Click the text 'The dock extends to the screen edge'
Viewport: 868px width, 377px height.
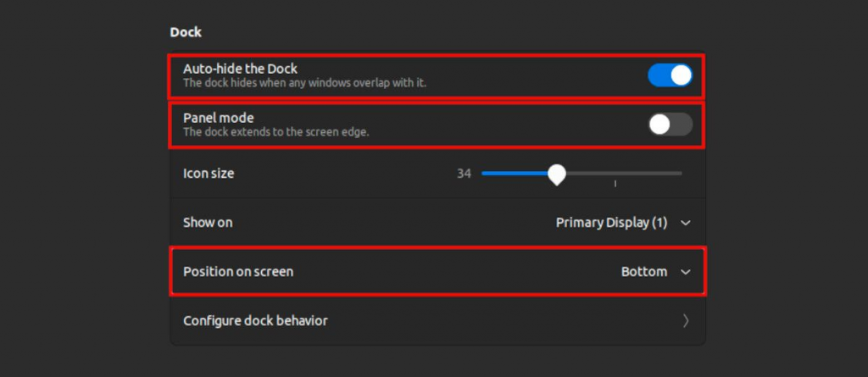click(275, 133)
